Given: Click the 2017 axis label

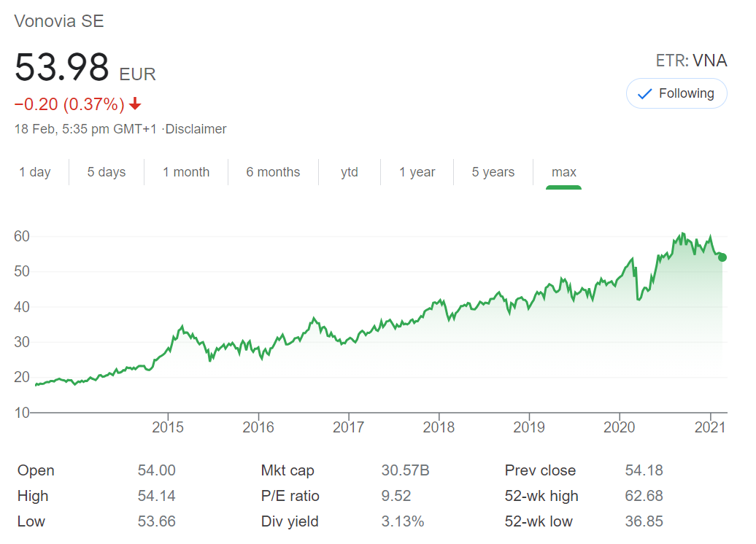Looking at the screenshot, I should click(348, 427).
